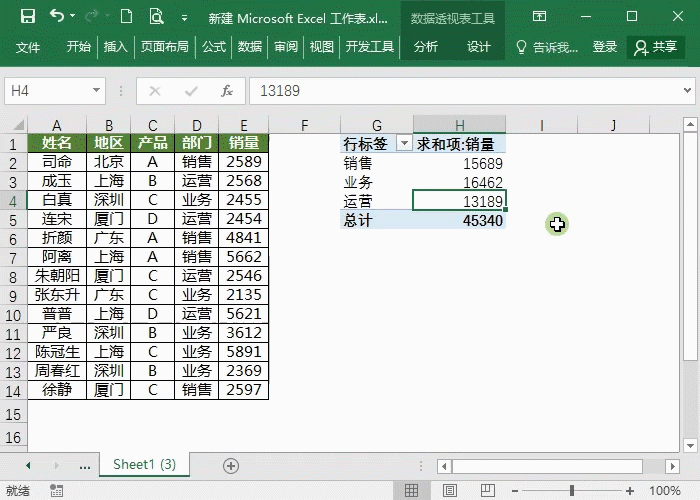Click pivot cell with value 16462
Viewport: 700px width, 500px height.
tap(459, 182)
